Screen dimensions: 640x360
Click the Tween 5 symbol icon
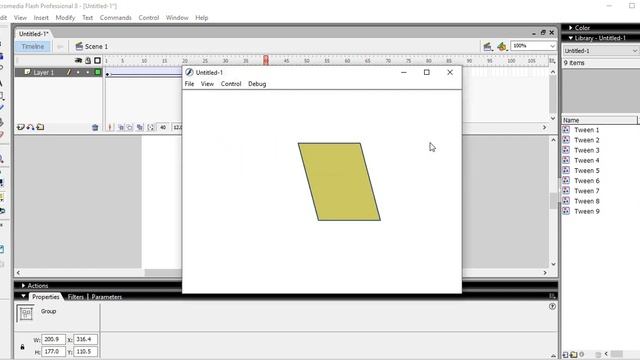(566, 170)
